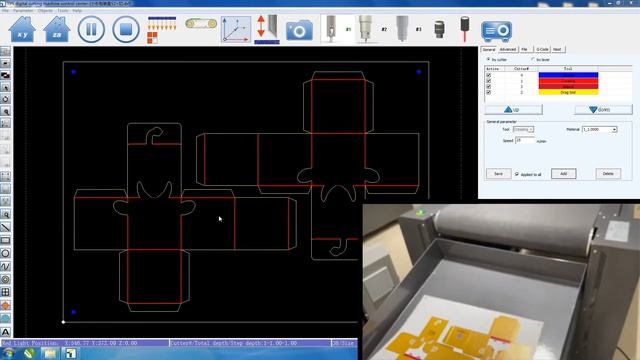Click the red laser pointer tool icon
640x360 pixels.
464,29
